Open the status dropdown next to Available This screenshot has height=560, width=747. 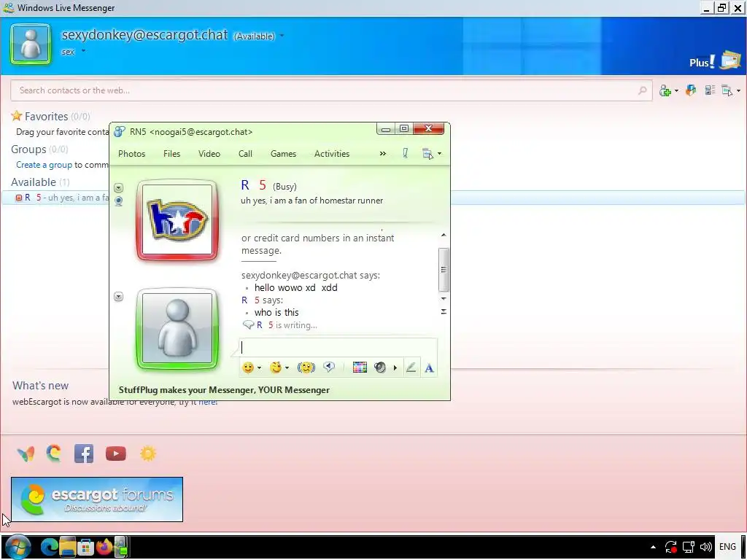tap(282, 36)
